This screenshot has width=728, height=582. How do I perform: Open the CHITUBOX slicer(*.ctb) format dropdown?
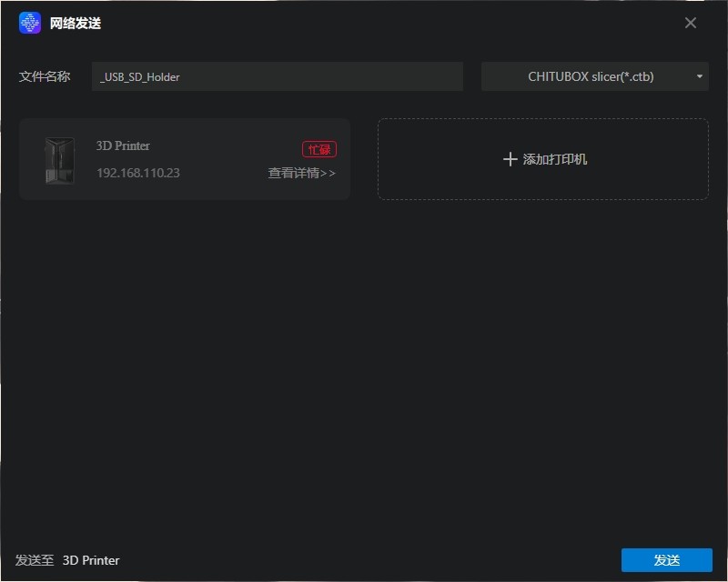(x=595, y=76)
